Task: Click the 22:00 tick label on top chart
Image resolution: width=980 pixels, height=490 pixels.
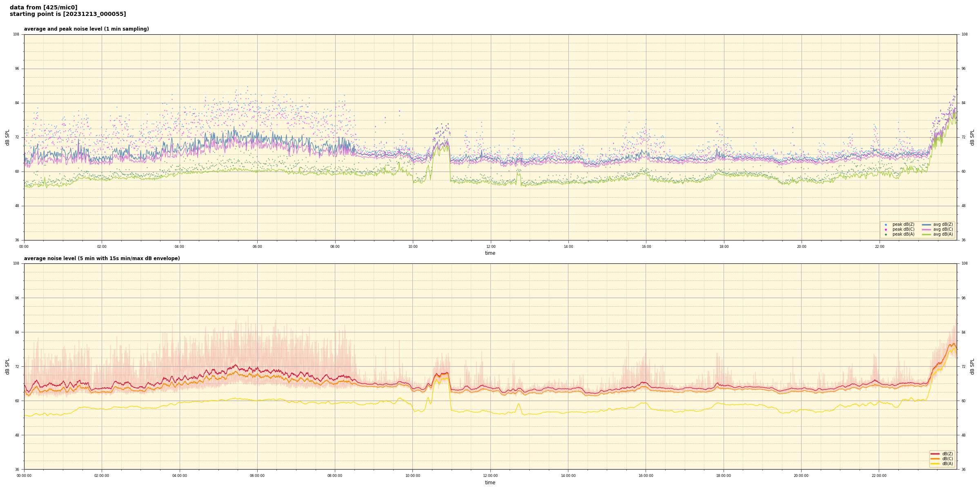Action: 879,247
